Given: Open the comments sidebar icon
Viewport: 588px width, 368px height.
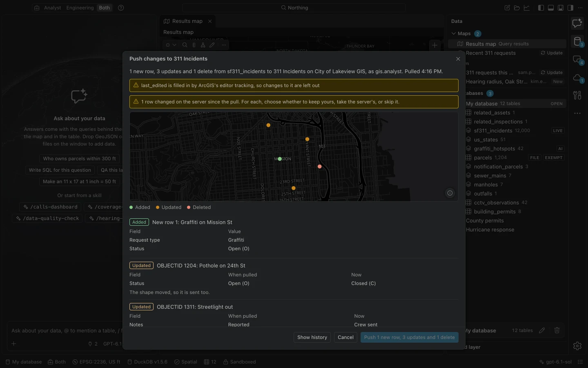Looking at the screenshot, I should click(x=577, y=60).
